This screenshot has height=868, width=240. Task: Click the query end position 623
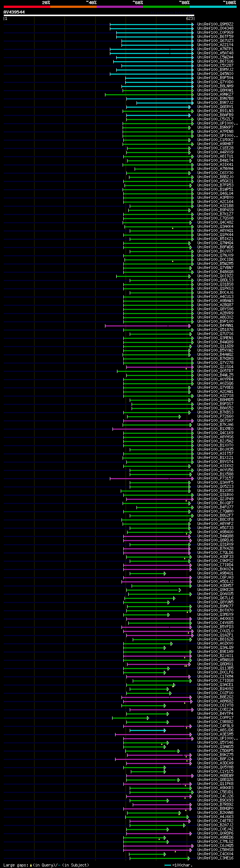coord(190,18)
